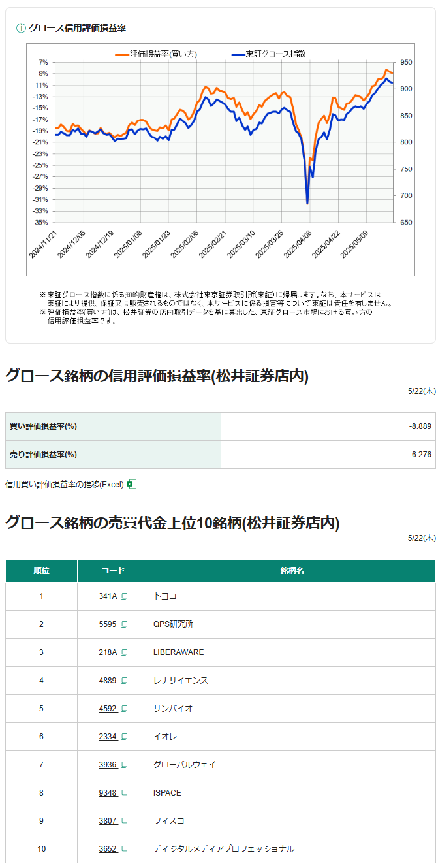Copy code 341A using its copy icon
Image resolution: width=436 pixels, height=868 pixels.
124,596
